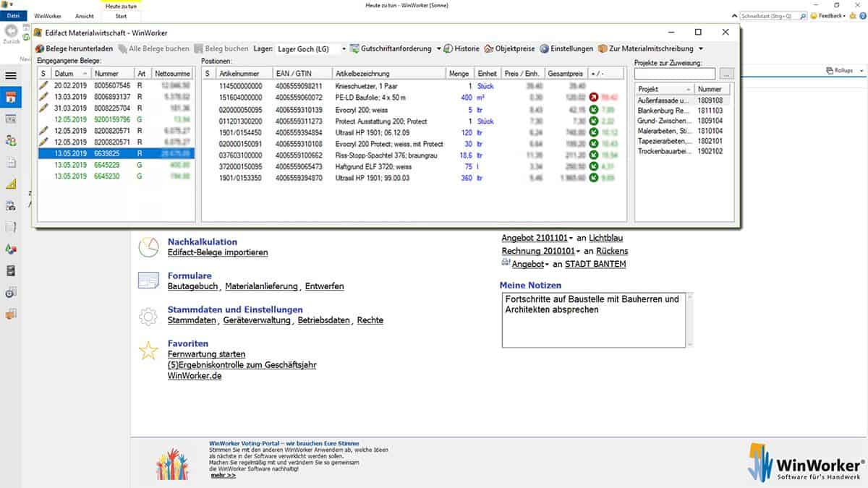Sort project list by Nummer column
868x488 pixels.
pyautogui.click(x=713, y=89)
